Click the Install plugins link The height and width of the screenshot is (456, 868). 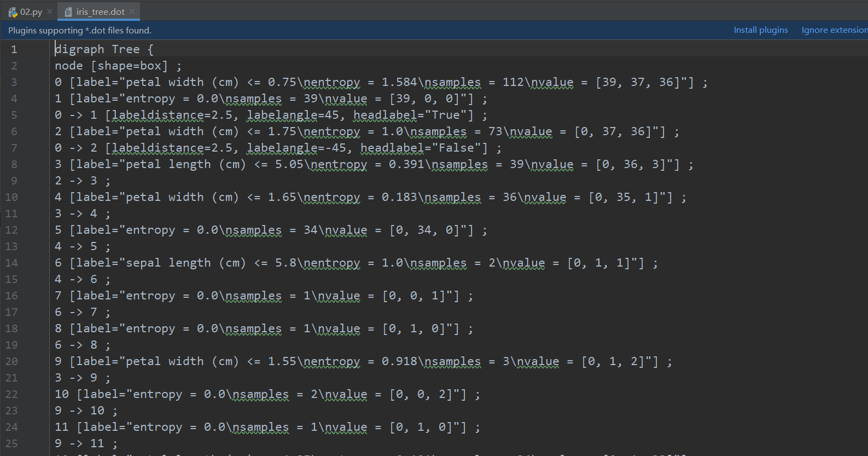761,30
